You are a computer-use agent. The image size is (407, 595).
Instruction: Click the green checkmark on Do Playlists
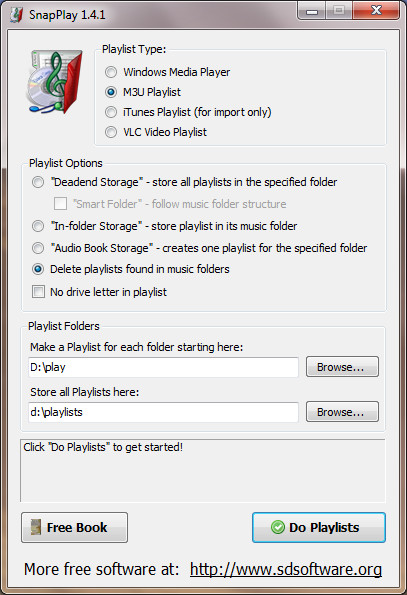pos(278,527)
